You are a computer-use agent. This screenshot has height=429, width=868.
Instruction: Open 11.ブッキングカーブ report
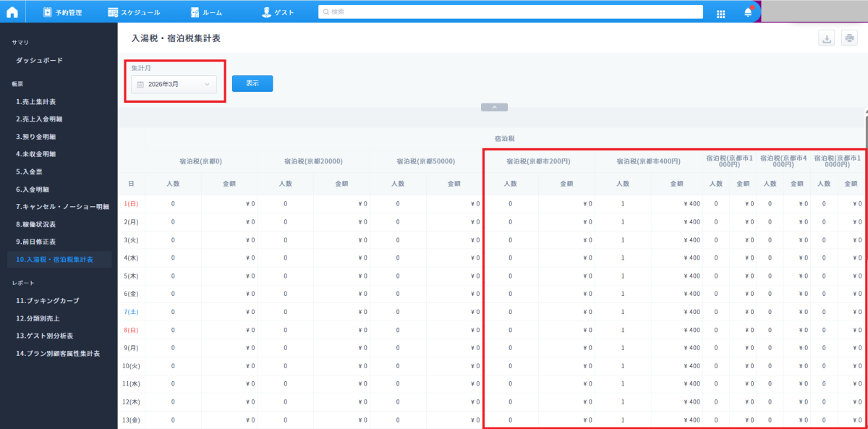click(48, 300)
